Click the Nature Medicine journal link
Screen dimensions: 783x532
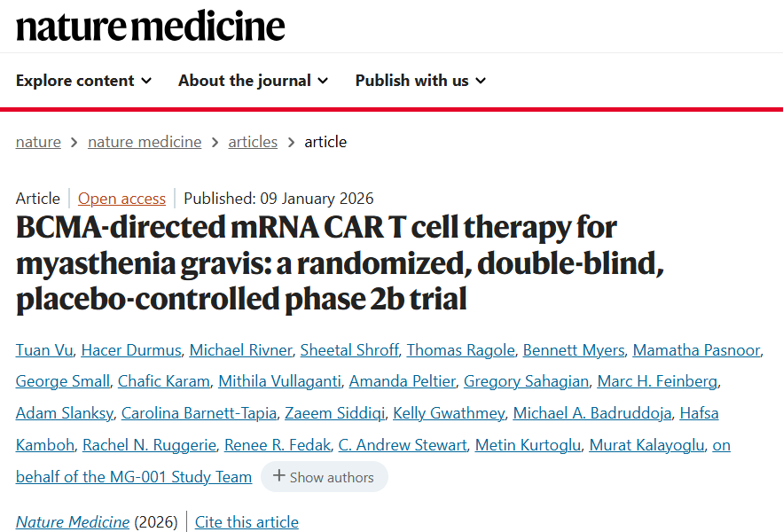point(73,522)
